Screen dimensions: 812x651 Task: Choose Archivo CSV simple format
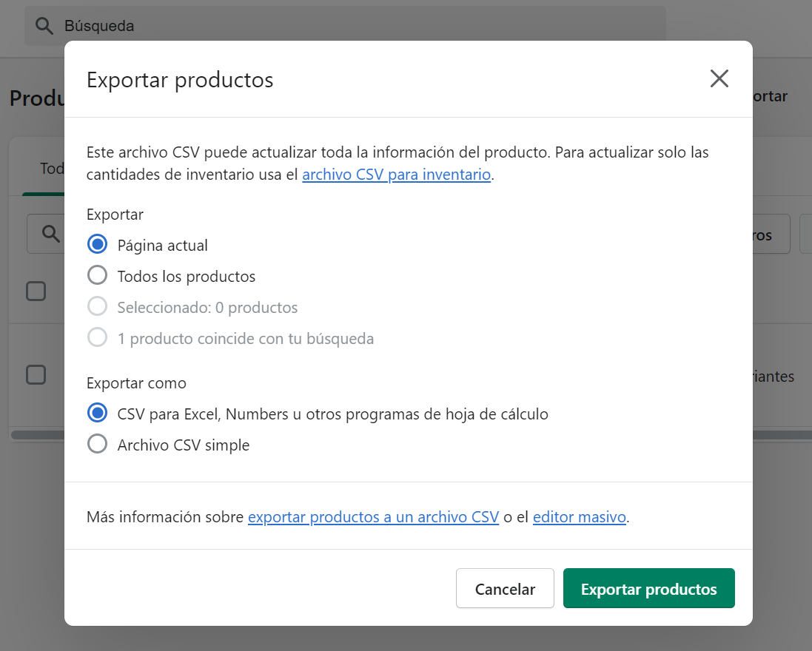coord(98,445)
